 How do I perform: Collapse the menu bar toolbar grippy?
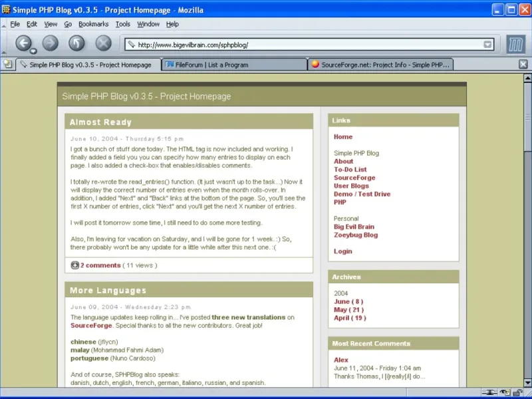3,25
